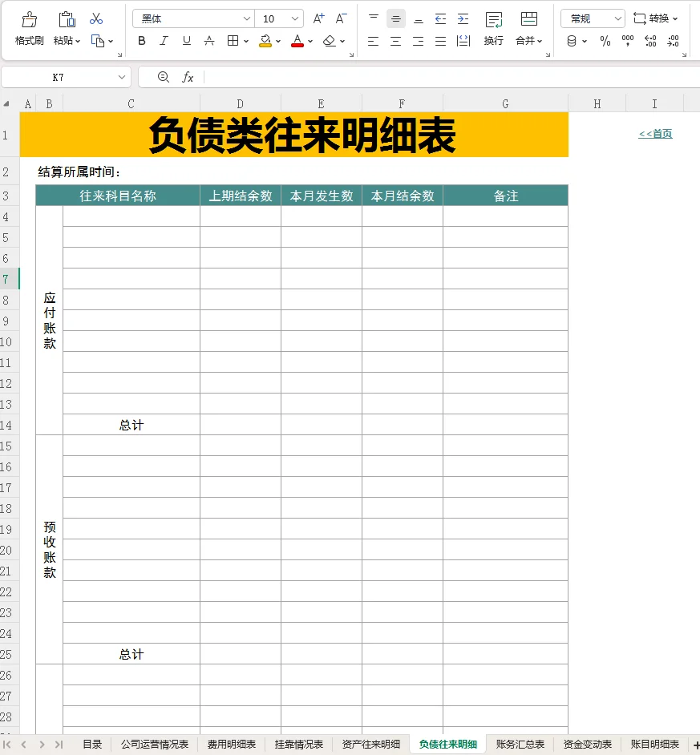Toggle Italic formatting
This screenshot has height=755, width=700.
pos(164,41)
